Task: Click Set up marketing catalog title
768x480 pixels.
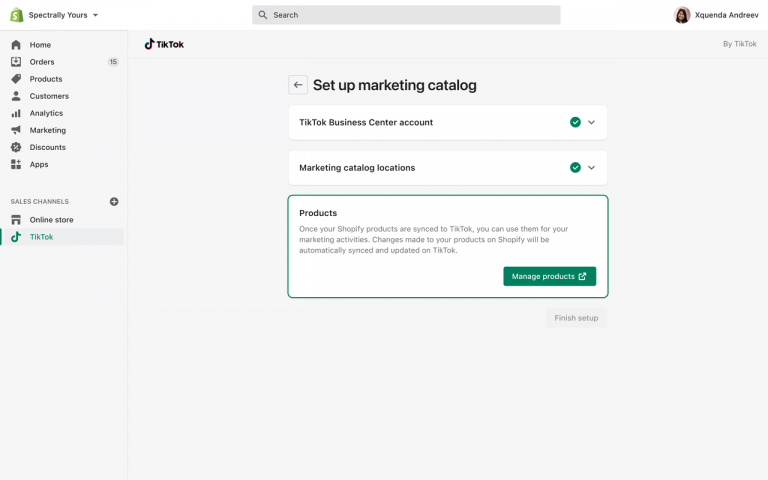Action: [x=394, y=85]
